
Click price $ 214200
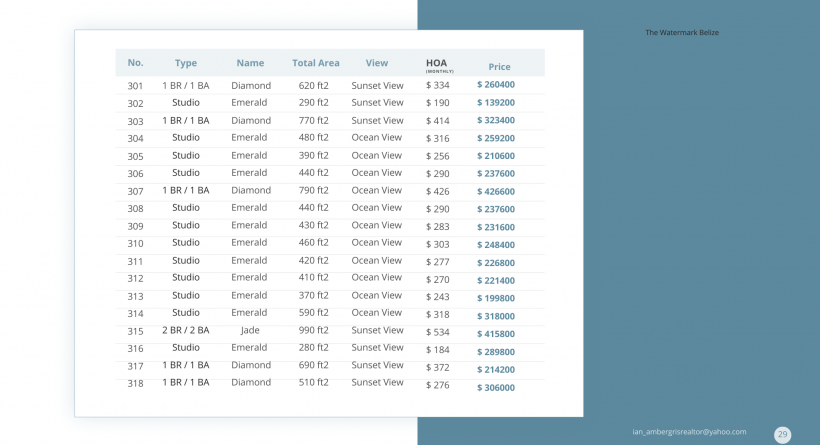[x=496, y=370]
